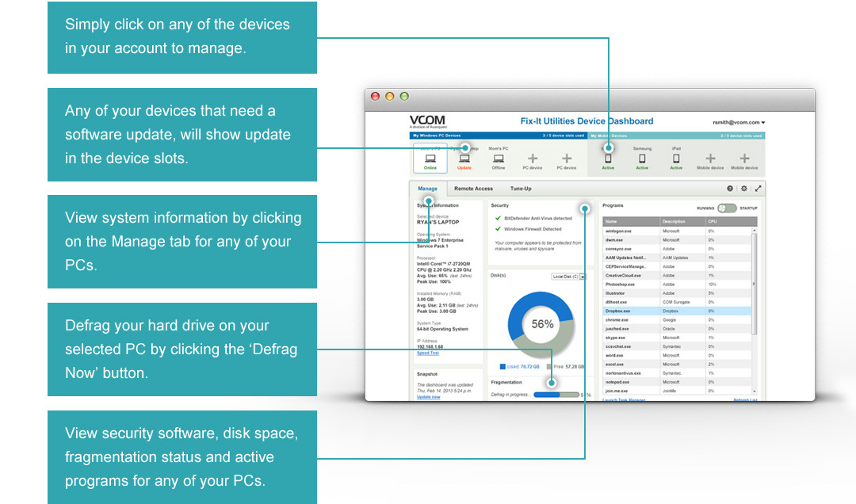Select the join.me.exe program row
856x504 pixels.
click(x=677, y=391)
